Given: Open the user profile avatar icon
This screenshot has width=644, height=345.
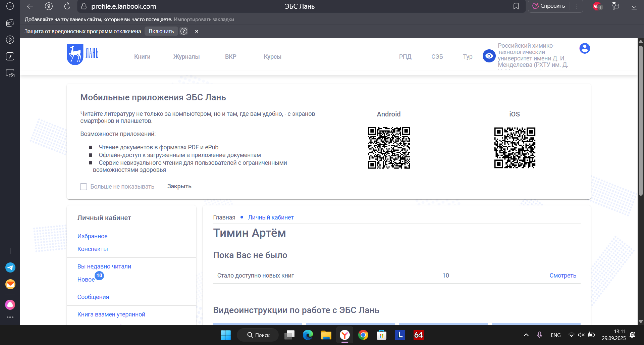Looking at the screenshot, I should (585, 48).
